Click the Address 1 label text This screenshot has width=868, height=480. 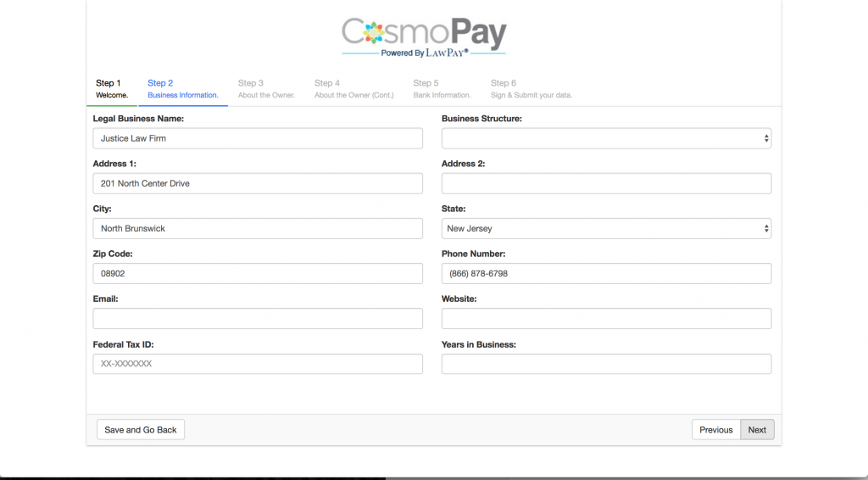point(114,164)
